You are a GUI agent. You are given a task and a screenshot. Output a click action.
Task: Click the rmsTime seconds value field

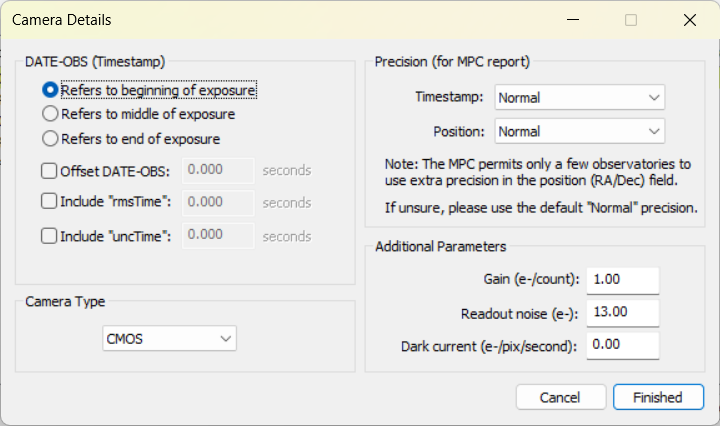pos(218,202)
